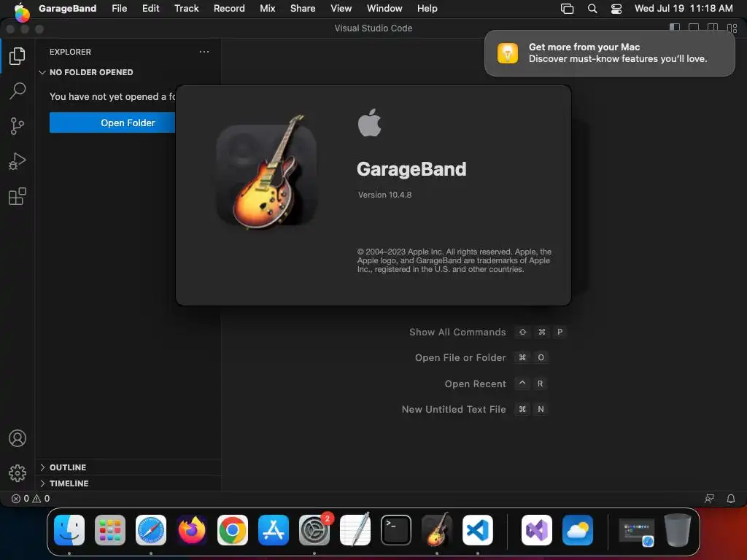
Task: Click the errors and warnings status indicator
Action: (31, 499)
